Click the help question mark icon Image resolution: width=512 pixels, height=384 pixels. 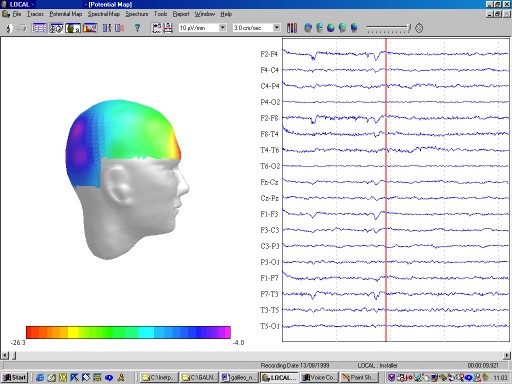pos(137,28)
